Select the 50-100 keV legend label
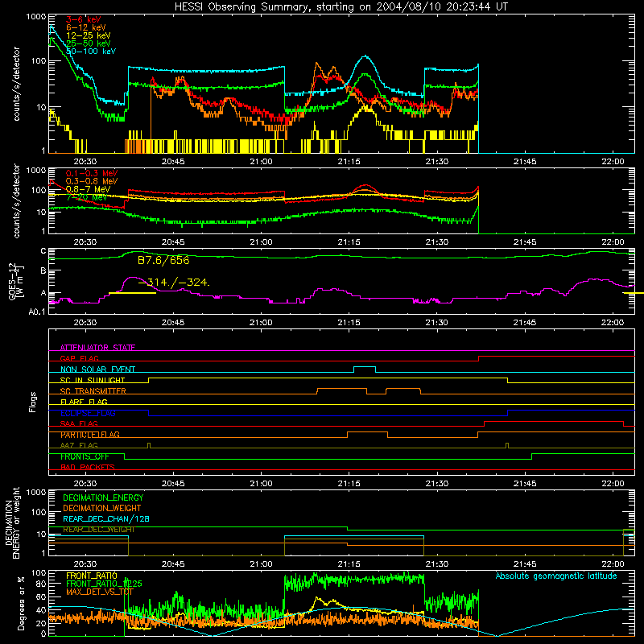Viewport: 644px width, 644px height. 90,51
